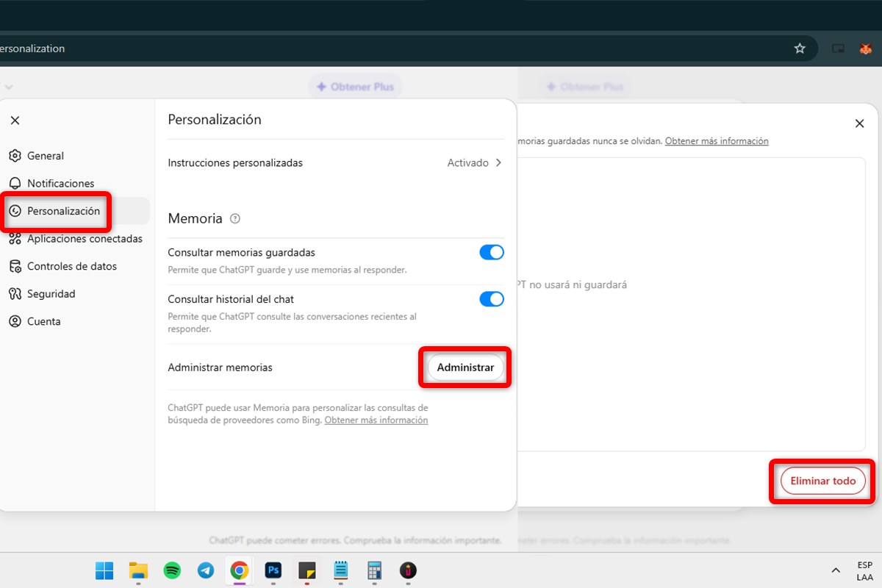882x588 pixels.
Task: Click the Administrar button
Action: point(465,367)
